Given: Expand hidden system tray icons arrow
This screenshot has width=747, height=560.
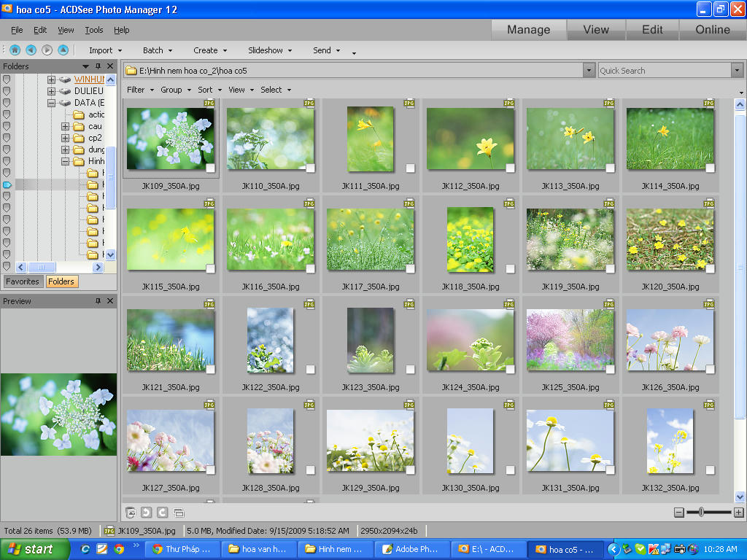Looking at the screenshot, I should [613, 549].
